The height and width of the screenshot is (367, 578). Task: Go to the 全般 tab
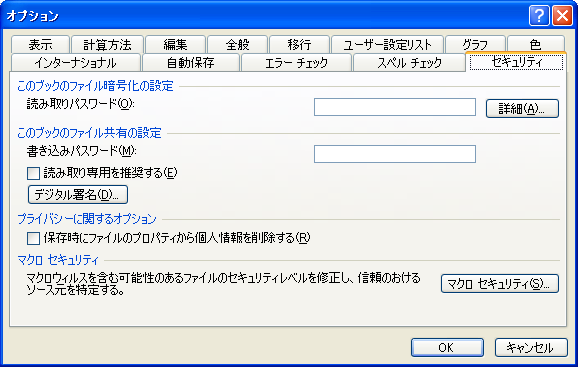pos(237,45)
